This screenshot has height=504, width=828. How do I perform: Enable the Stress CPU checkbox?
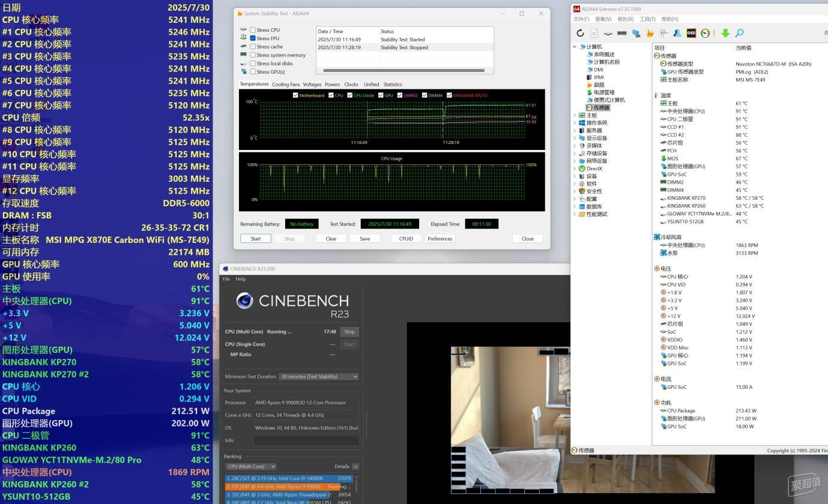click(x=253, y=30)
